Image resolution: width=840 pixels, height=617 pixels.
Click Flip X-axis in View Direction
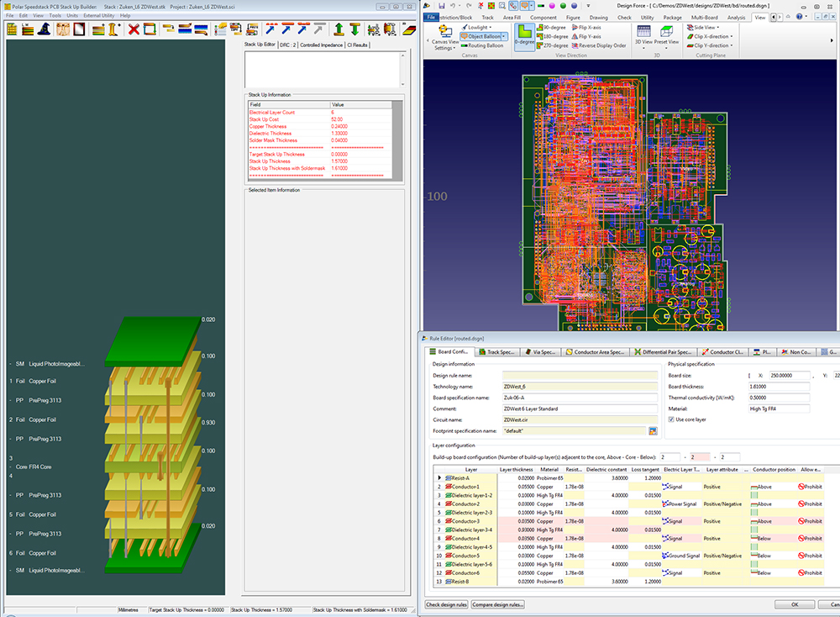click(586, 27)
